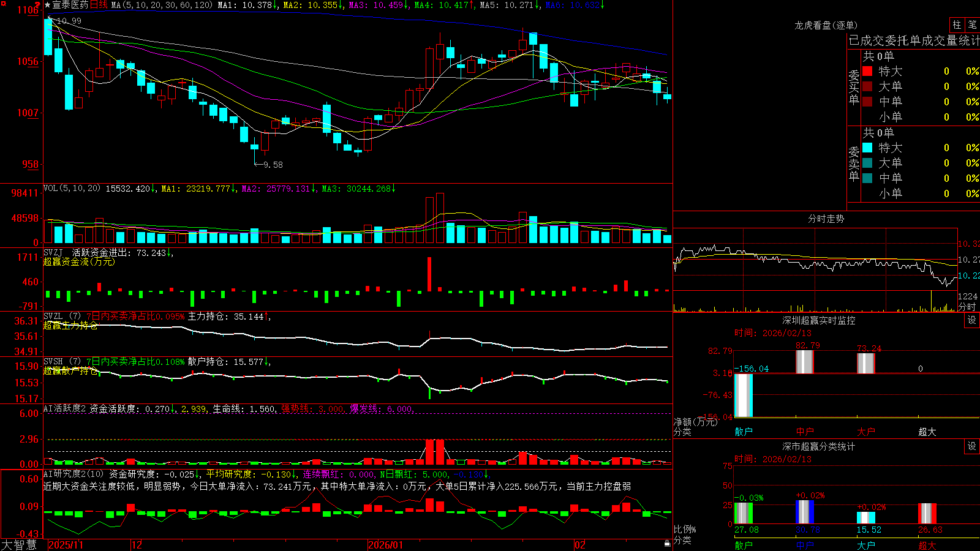Click the 主力持仓: 35.144 value

227,317
